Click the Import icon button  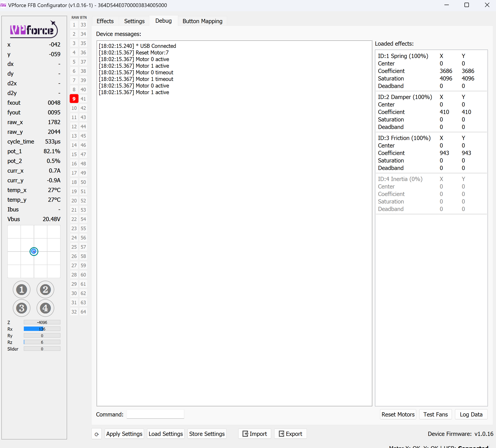click(x=254, y=434)
